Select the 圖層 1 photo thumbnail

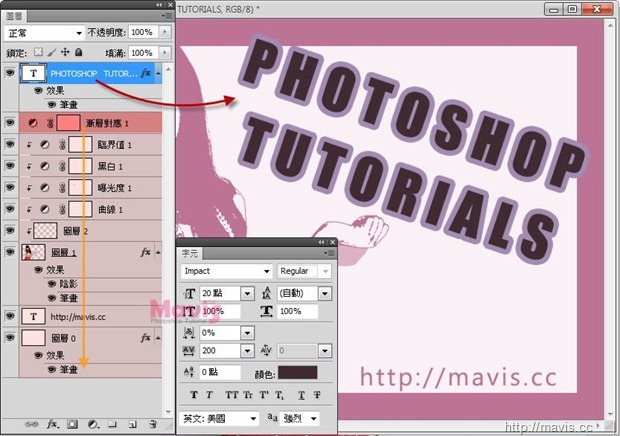pos(33,252)
